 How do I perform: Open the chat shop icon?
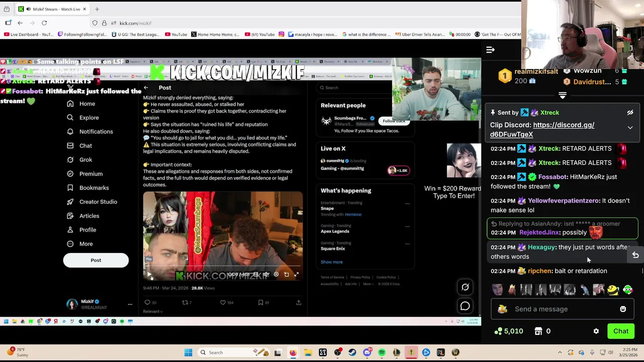[x=538, y=331]
